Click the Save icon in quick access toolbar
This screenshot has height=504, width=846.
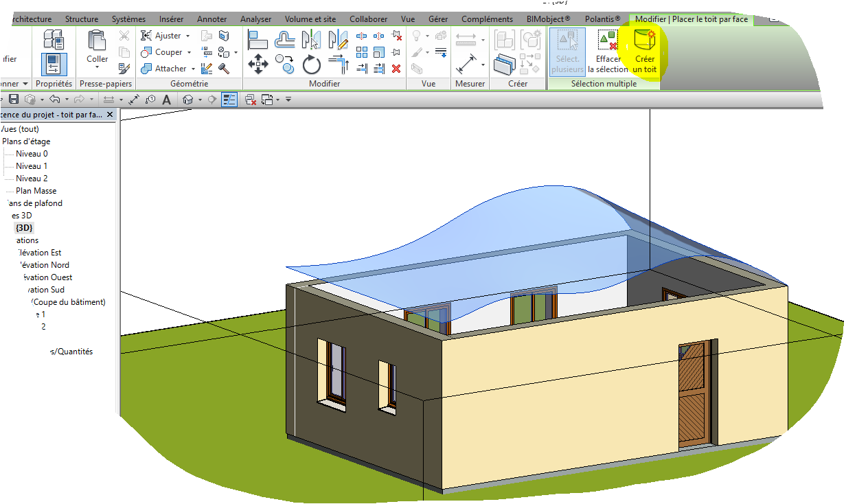[x=13, y=100]
